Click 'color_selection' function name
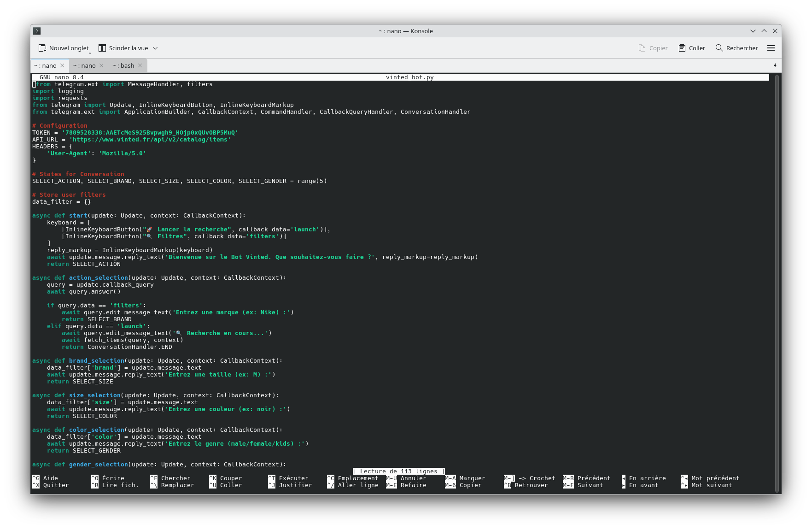The height and width of the screenshot is (530, 812). click(x=97, y=430)
